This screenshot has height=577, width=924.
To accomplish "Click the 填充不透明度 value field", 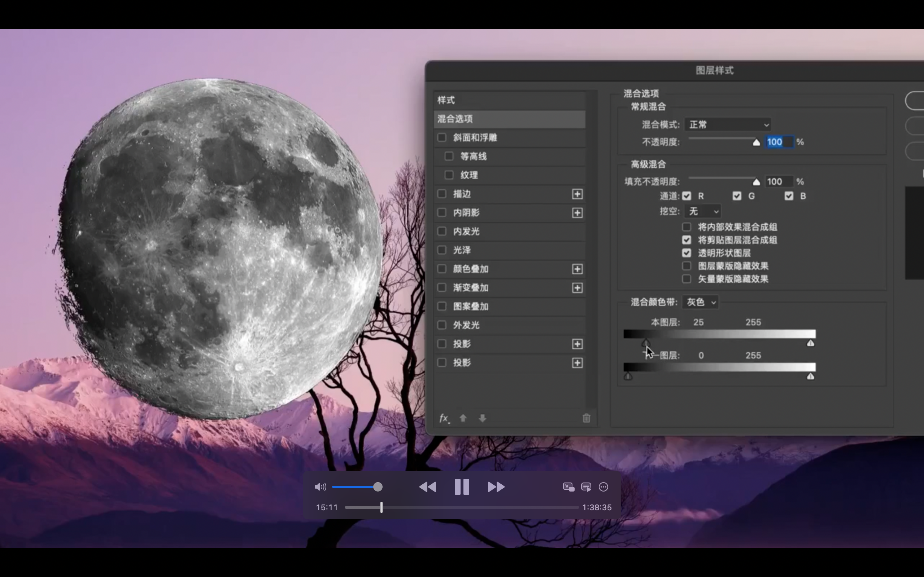I will 778,182.
